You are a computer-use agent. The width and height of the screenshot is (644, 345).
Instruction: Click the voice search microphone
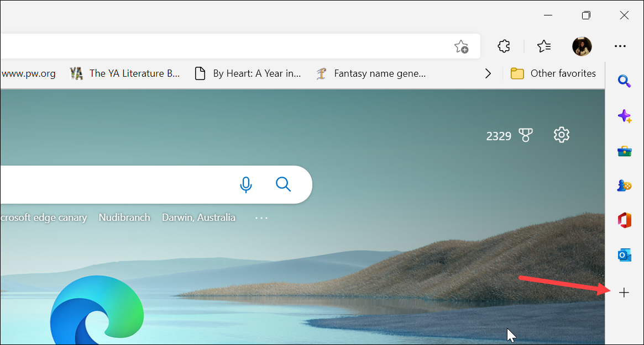(245, 185)
